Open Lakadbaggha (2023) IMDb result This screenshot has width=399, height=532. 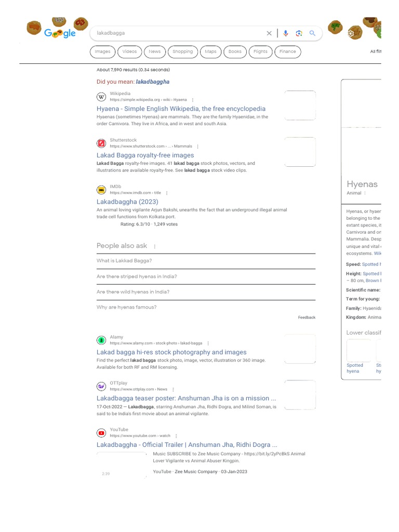click(x=127, y=202)
